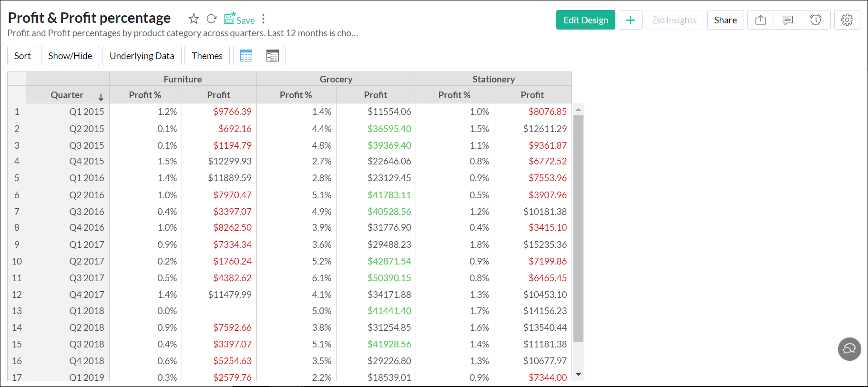This screenshot has height=387, width=868.
Task: Open the chat support bubble icon
Action: 849,349
